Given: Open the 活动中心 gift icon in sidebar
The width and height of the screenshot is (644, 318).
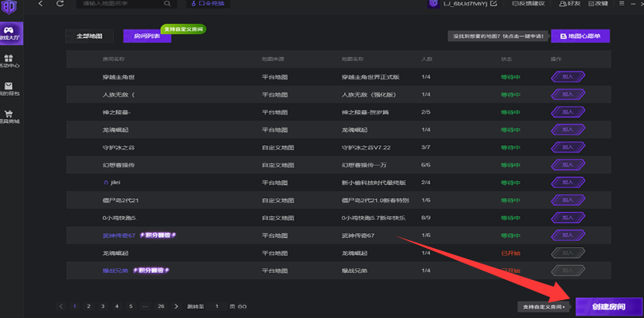Looking at the screenshot, I should (x=8, y=59).
